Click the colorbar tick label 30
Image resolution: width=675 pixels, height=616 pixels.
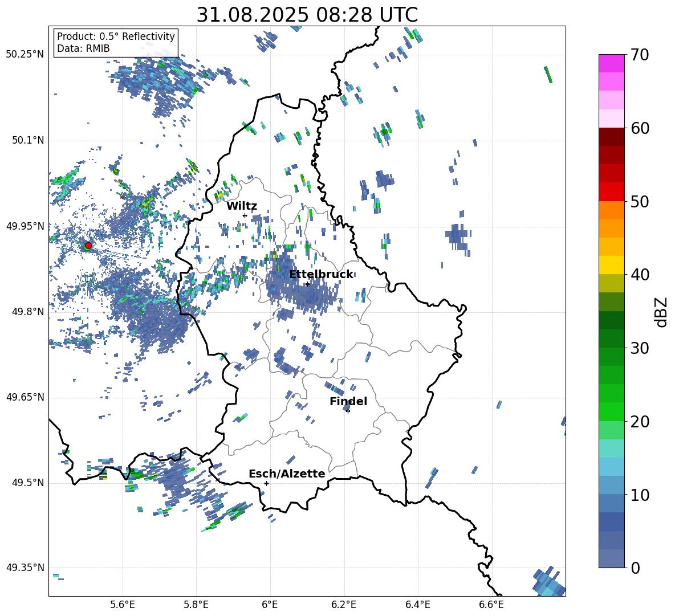[640, 348]
